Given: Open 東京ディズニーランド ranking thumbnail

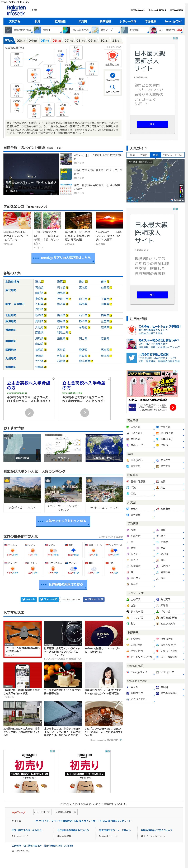Looking at the screenshot, I should pos(22,491).
